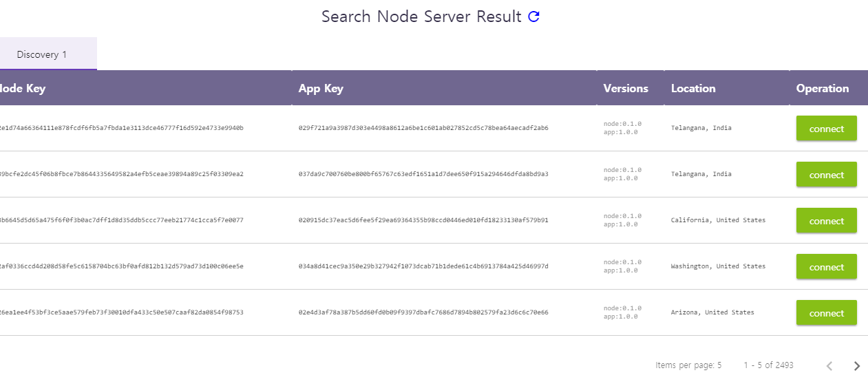Screen dimensions: 868x386
Task: Select app key starting with 037da9c7
Action: click(x=423, y=174)
